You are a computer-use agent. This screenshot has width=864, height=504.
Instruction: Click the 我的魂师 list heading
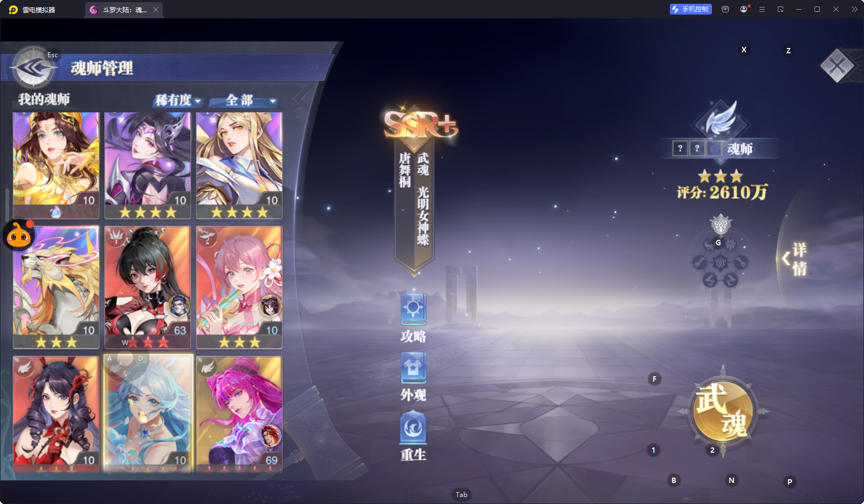pyautogui.click(x=44, y=99)
